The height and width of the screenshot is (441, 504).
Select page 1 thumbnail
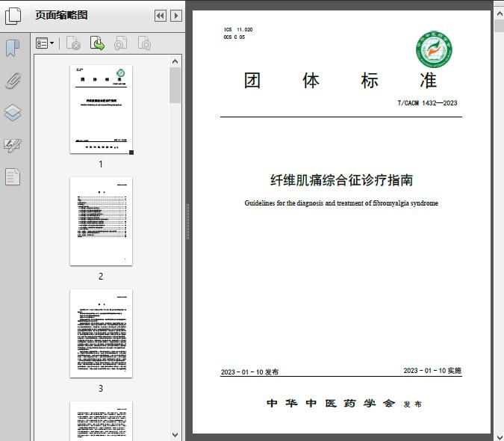101,109
